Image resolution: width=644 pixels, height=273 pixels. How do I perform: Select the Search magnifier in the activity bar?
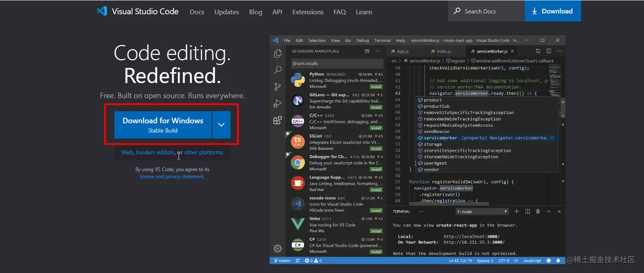point(278,70)
